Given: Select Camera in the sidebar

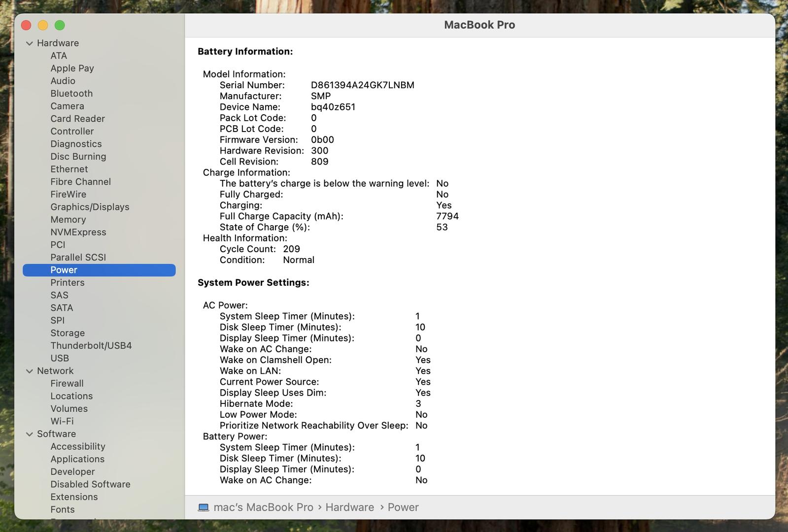Looking at the screenshot, I should 67,106.
